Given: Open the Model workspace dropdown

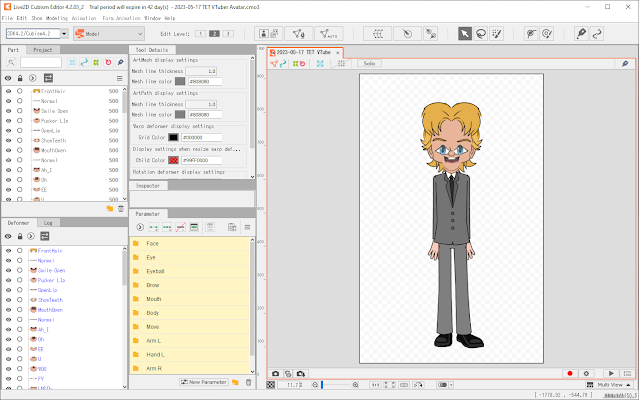Looking at the screenshot, I should (x=109, y=33).
